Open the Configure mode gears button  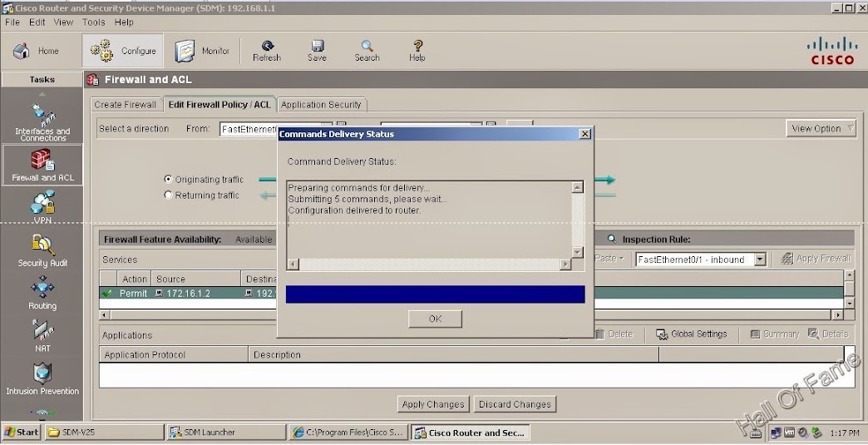[123, 51]
